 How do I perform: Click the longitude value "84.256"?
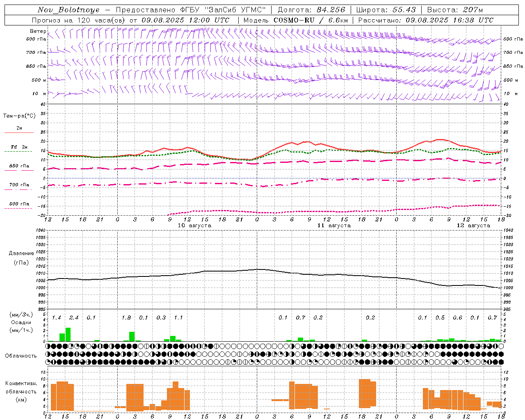tap(331, 10)
